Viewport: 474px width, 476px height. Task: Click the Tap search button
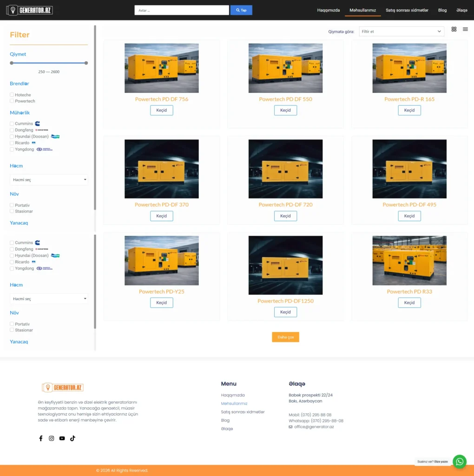pos(241,10)
